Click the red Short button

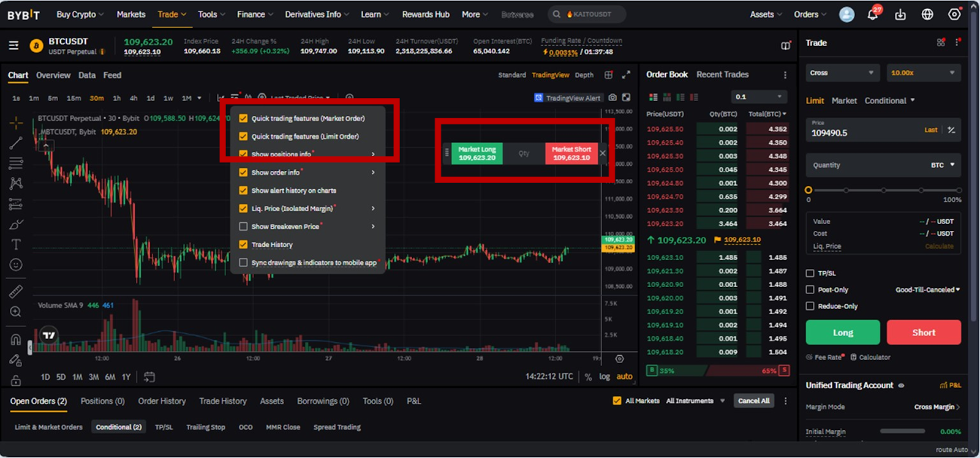[924, 332]
